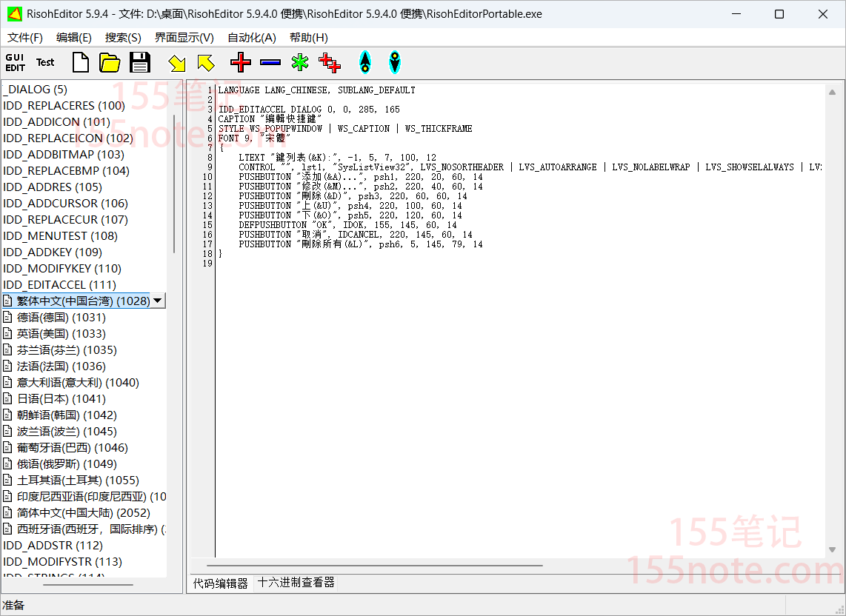This screenshot has width=846, height=616.
Task: Click the red plus add icon
Action: [x=241, y=63]
